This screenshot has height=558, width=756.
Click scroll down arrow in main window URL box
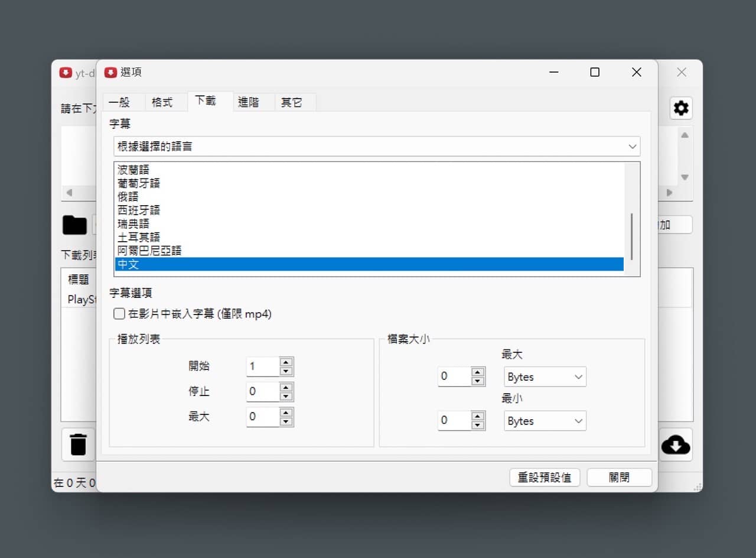685,177
